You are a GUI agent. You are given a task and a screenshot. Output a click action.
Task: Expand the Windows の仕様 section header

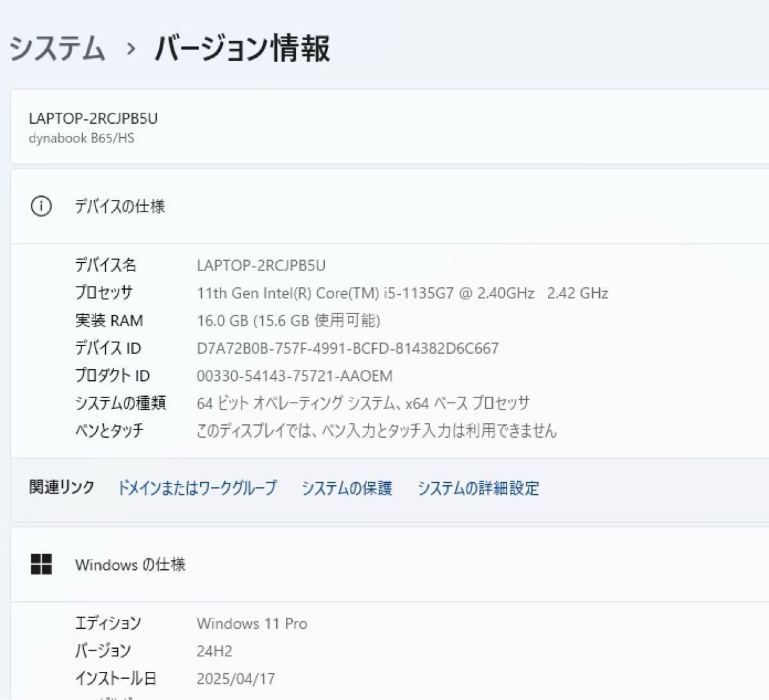pos(390,564)
